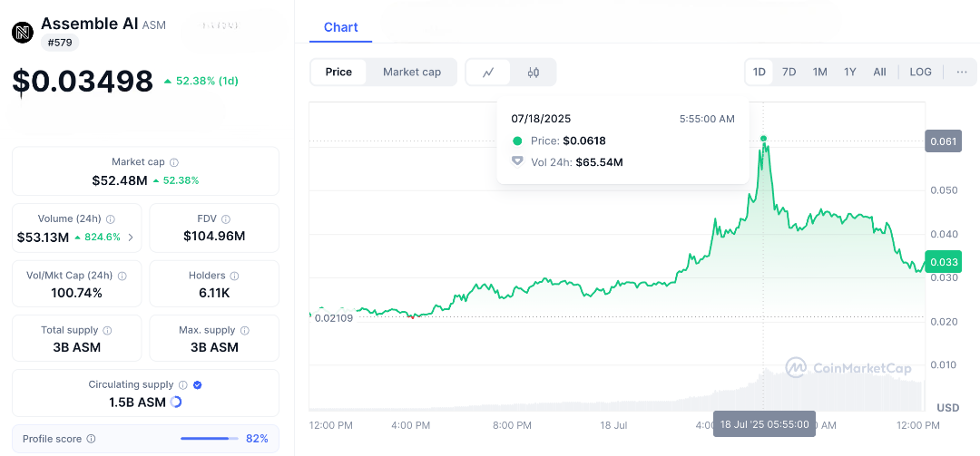Open the Market cap info tooltip icon
Screen dimensions: 980x456
[174, 162]
